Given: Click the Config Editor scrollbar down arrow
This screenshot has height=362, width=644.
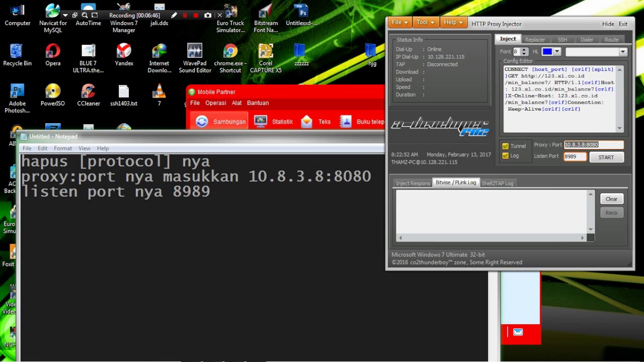Looking at the screenshot, I should (619, 129).
